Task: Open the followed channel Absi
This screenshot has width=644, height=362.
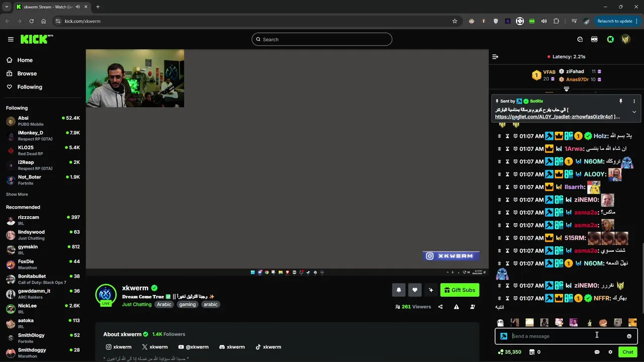Action: click(43, 121)
